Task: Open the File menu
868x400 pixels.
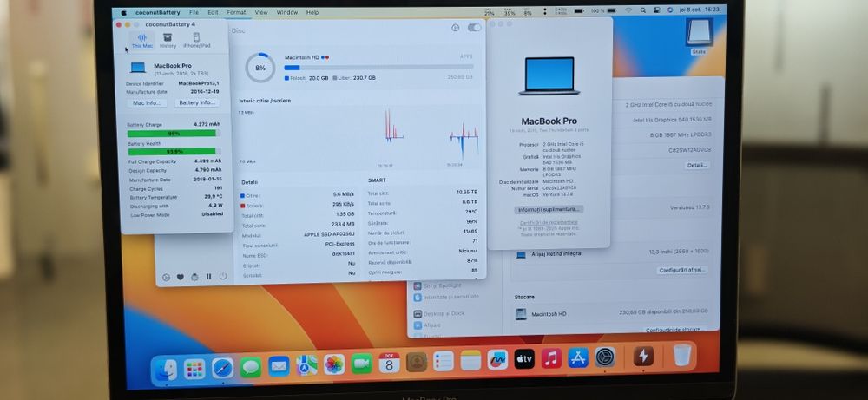Action: [x=194, y=12]
